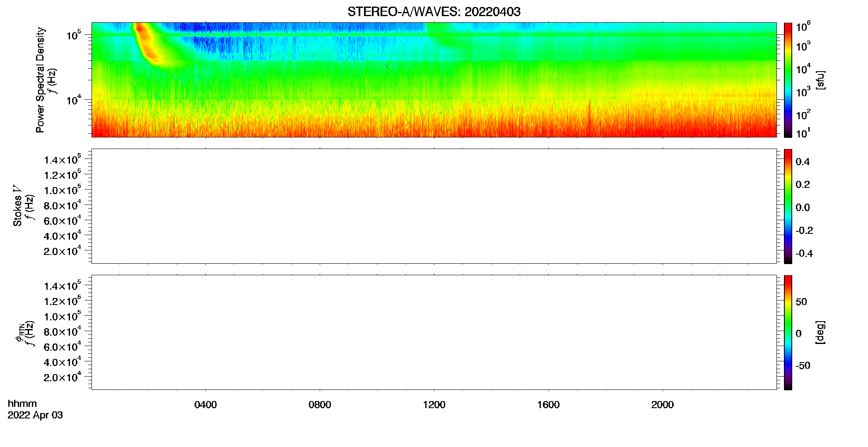Click the 10^2 tick on sfu colorbar
This screenshot has width=868, height=447.
(803, 115)
